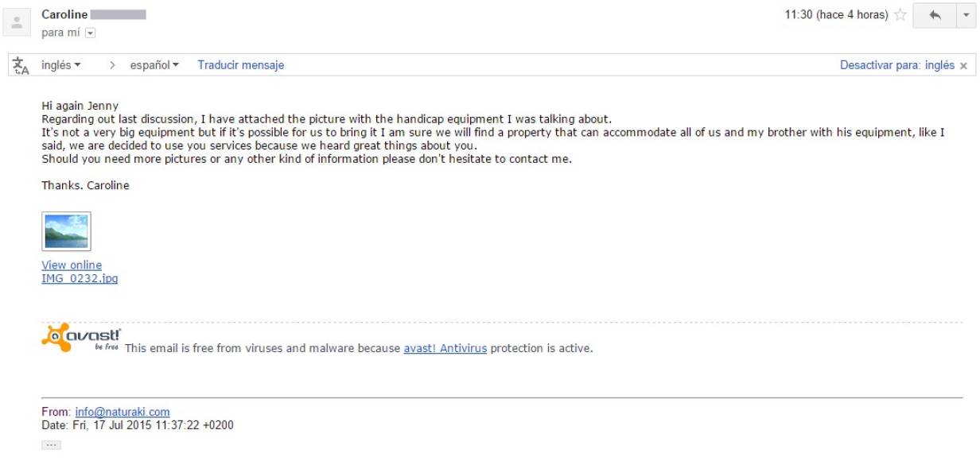Open the 'español' target language dropdown
Image resolution: width=980 pixels, height=461 pixels.
(154, 65)
